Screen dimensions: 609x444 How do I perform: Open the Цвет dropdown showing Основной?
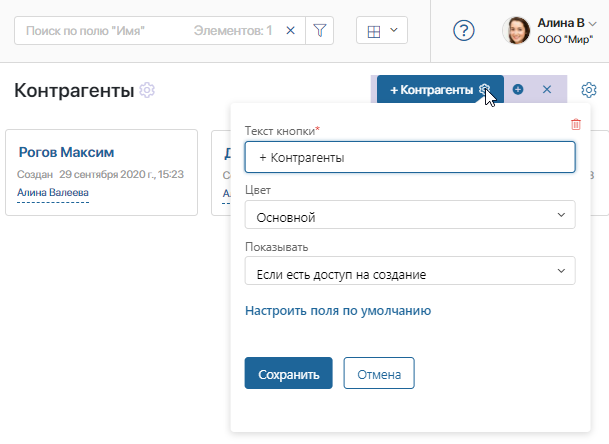tap(410, 215)
